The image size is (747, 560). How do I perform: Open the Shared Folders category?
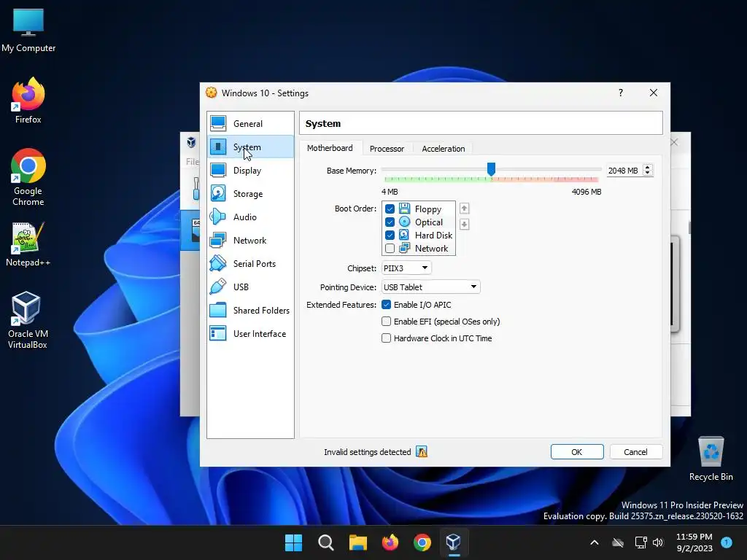250,311
